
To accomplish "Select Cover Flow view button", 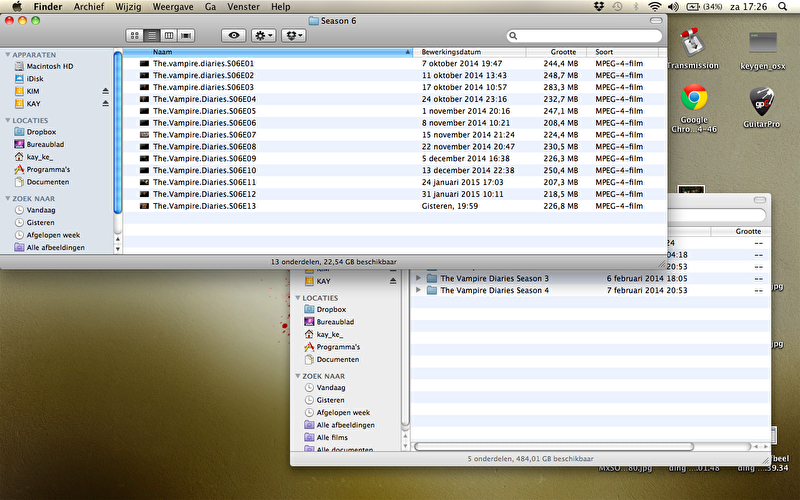I will 186,35.
